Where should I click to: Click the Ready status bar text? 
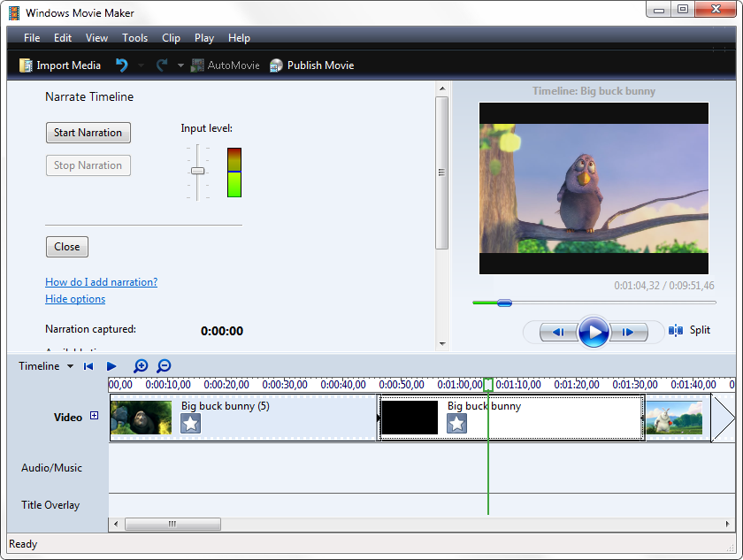23,544
